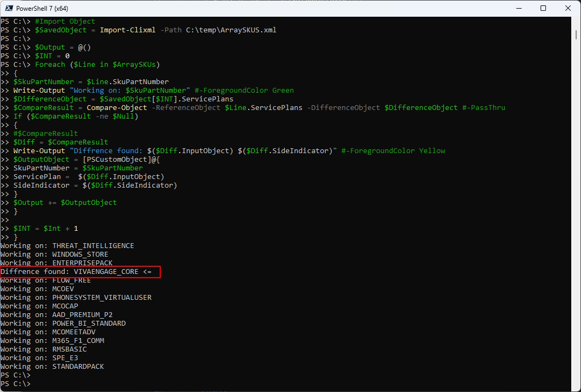
Task: Click the 'If ($CompareResult -ne $Null)' line
Action: click(x=76, y=116)
